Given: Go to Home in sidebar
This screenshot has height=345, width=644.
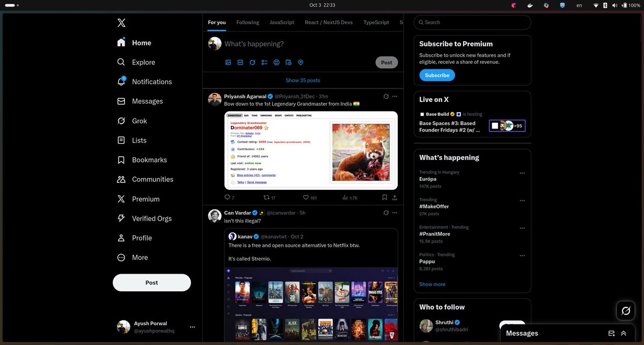Looking at the screenshot, I should [x=134, y=43].
